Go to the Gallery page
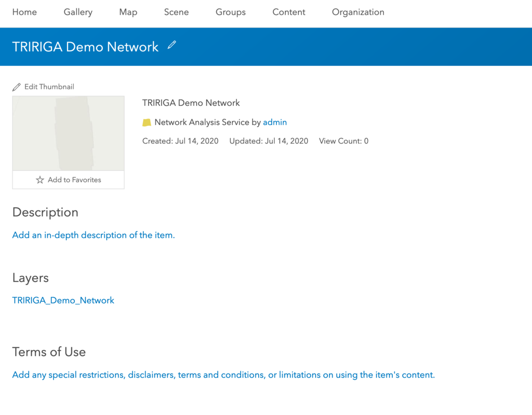532x415 pixels. [78, 12]
